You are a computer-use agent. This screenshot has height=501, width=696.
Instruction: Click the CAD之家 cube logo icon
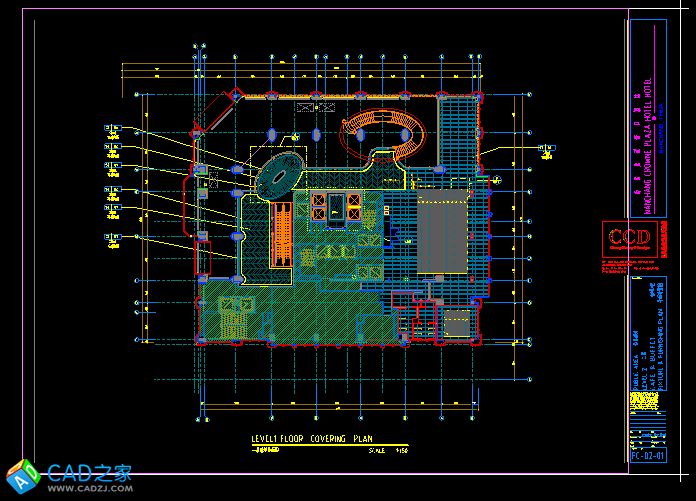pos(22,477)
